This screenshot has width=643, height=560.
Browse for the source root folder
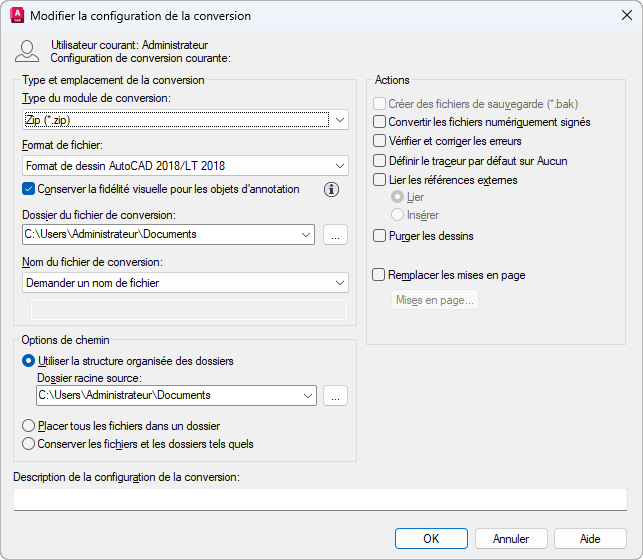tap(335, 395)
